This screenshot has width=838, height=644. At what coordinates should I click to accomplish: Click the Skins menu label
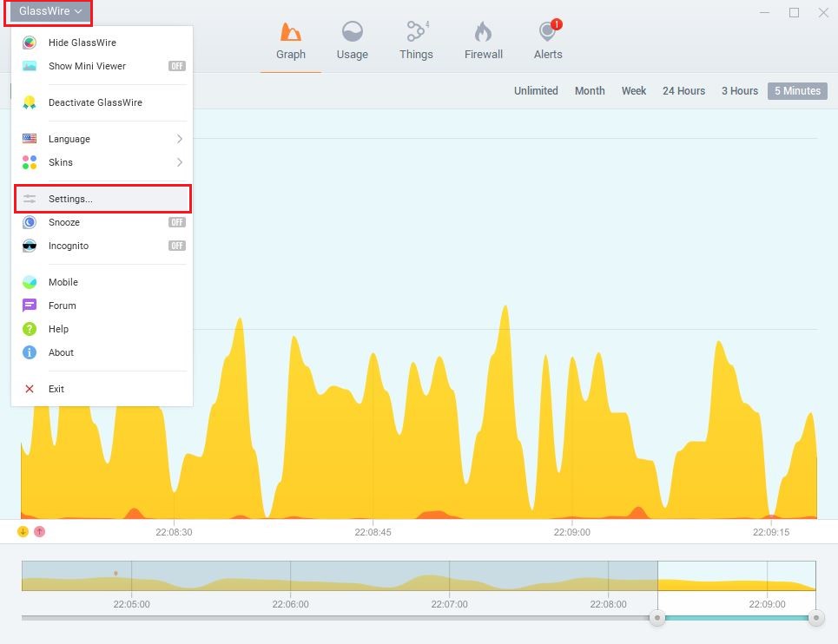[61, 162]
